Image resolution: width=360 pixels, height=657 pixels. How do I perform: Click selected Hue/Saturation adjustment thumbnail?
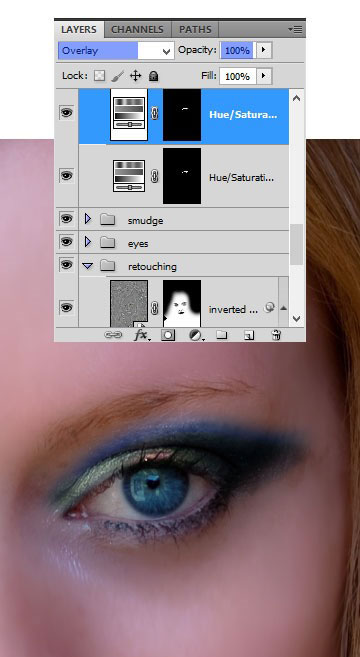pyautogui.click(x=129, y=114)
